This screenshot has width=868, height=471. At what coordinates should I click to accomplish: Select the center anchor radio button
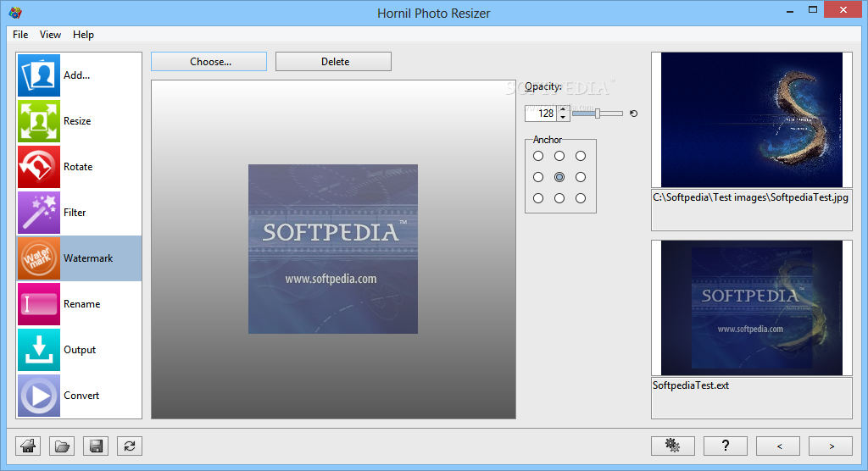click(559, 177)
